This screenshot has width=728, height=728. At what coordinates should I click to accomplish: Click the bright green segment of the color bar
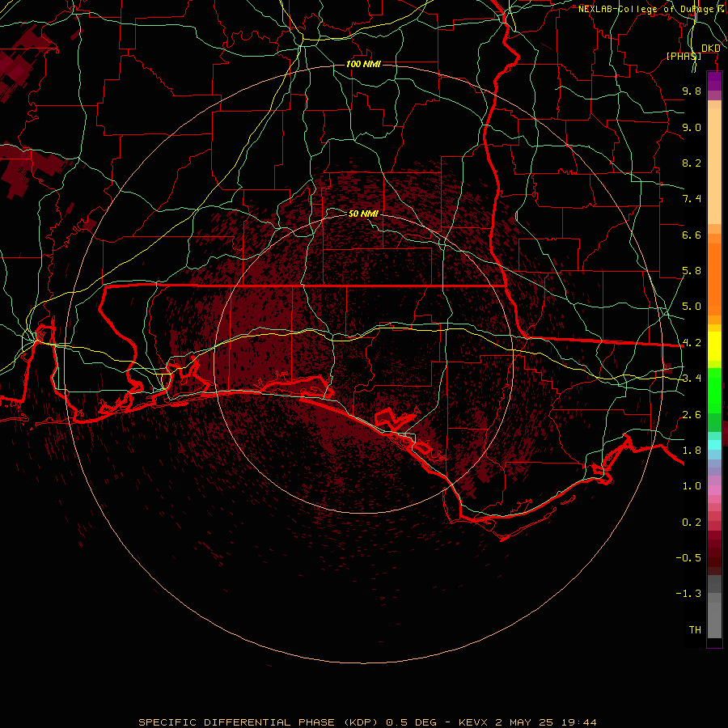click(x=714, y=390)
